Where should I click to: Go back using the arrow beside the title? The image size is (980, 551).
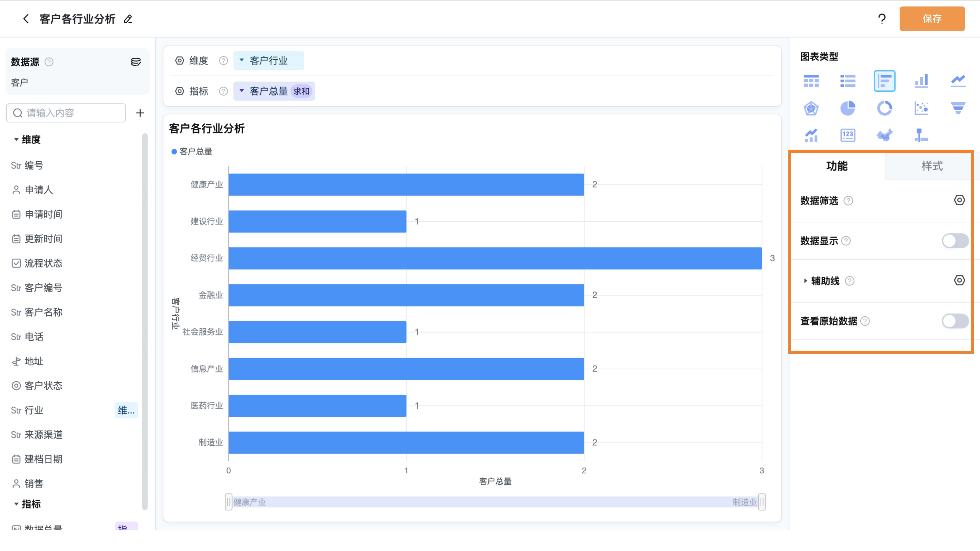pos(26,19)
